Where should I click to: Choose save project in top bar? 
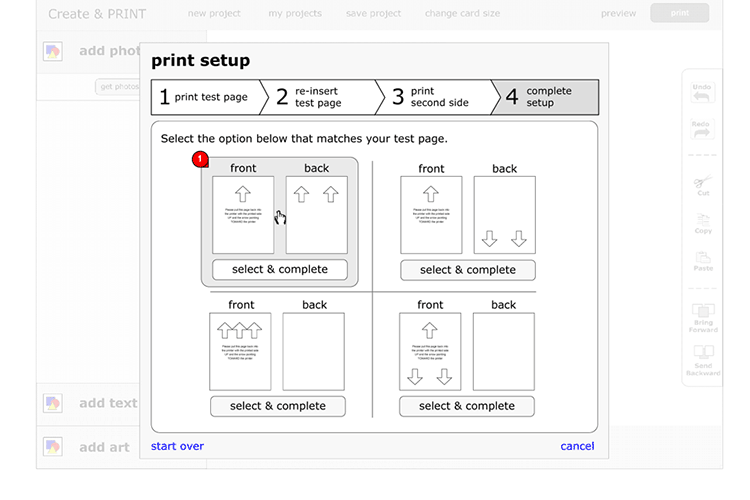[x=373, y=13]
